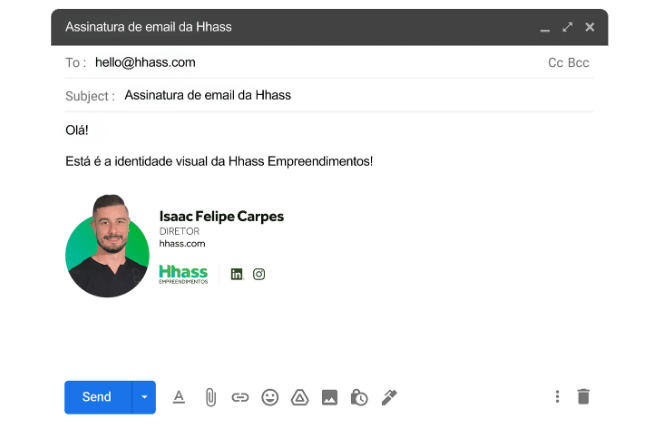660x440 pixels.
Task: Open LinkedIn icon in the signature
Action: [x=237, y=274]
